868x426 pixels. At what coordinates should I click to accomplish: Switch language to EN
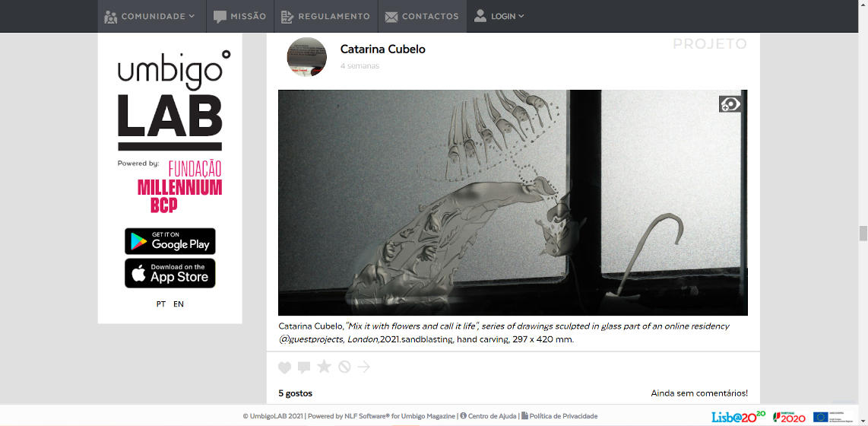click(x=179, y=304)
